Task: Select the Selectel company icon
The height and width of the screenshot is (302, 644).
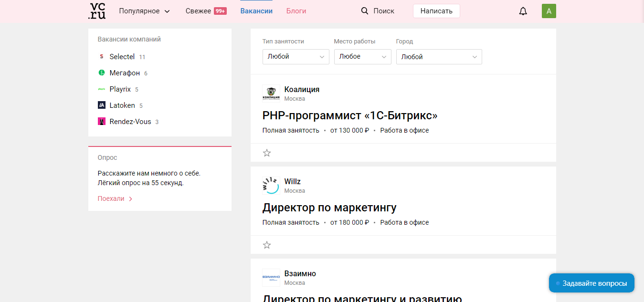Action: point(101,56)
